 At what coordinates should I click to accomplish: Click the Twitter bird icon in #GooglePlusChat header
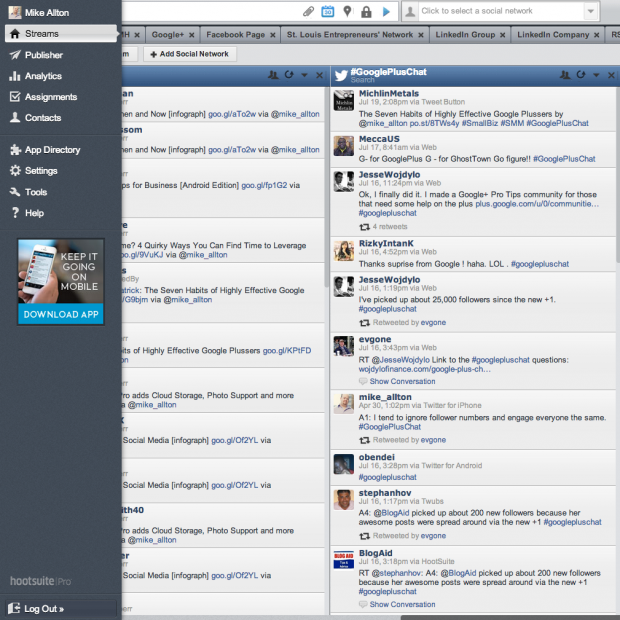point(341,75)
